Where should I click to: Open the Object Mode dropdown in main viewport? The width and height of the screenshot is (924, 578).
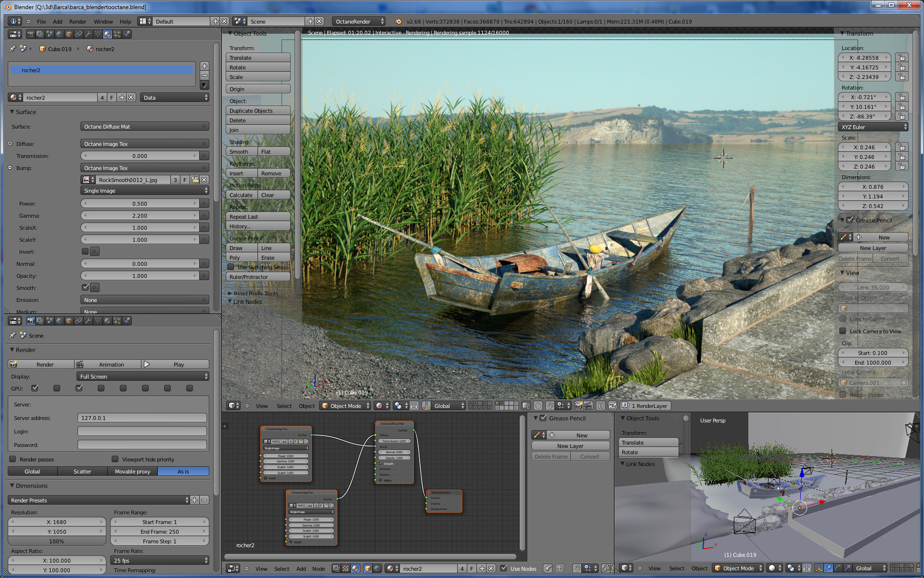click(346, 406)
